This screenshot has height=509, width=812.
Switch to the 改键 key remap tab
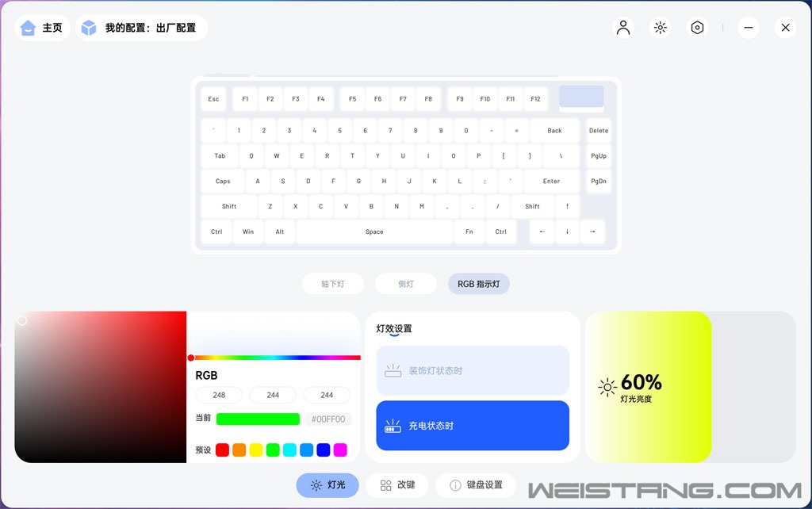[x=397, y=485]
